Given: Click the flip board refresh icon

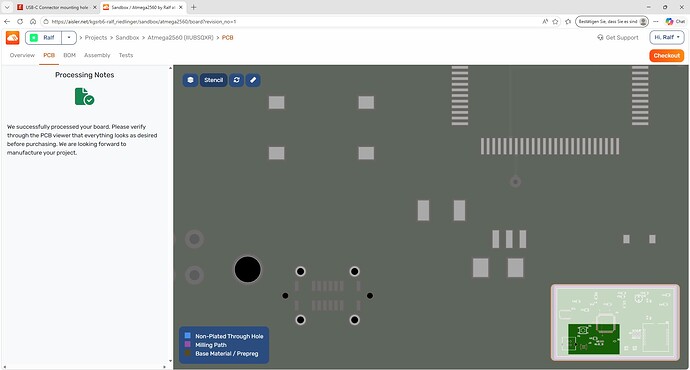Looking at the screenshot, I should [x=237, y=80].
